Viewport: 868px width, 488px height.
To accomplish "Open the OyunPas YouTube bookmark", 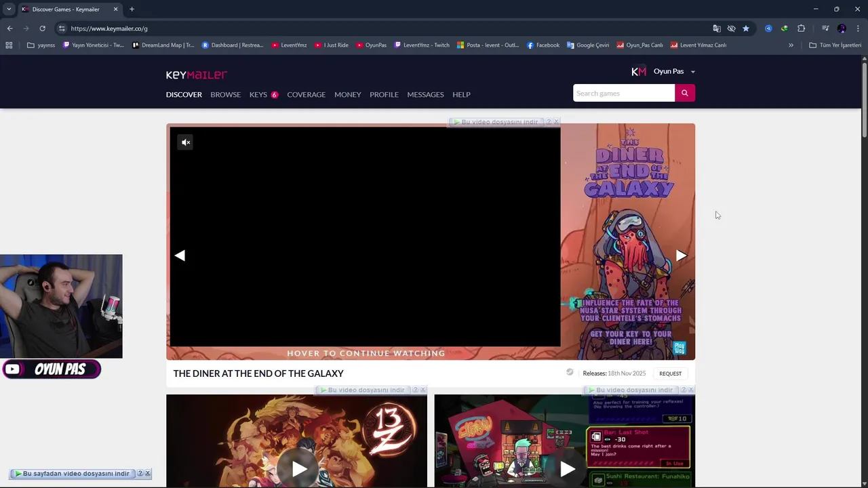I will click(372, 45).
